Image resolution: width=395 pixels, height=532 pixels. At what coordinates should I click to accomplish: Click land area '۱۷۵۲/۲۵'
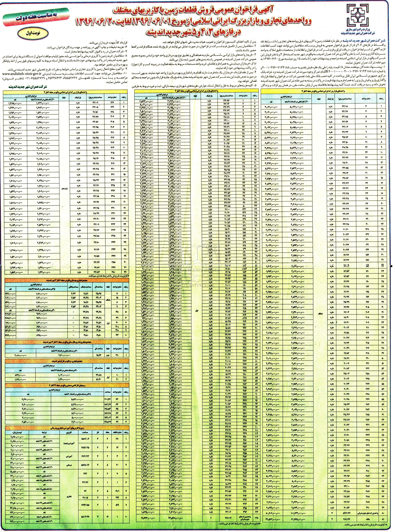pos(85,448)
